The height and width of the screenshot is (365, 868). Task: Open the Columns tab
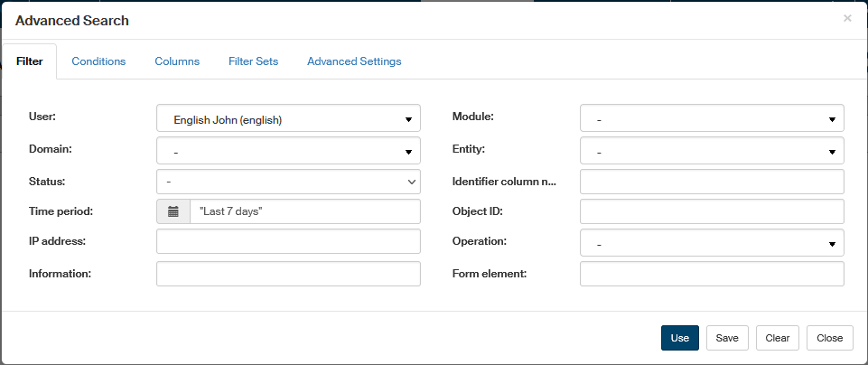(x=177, y=61)
